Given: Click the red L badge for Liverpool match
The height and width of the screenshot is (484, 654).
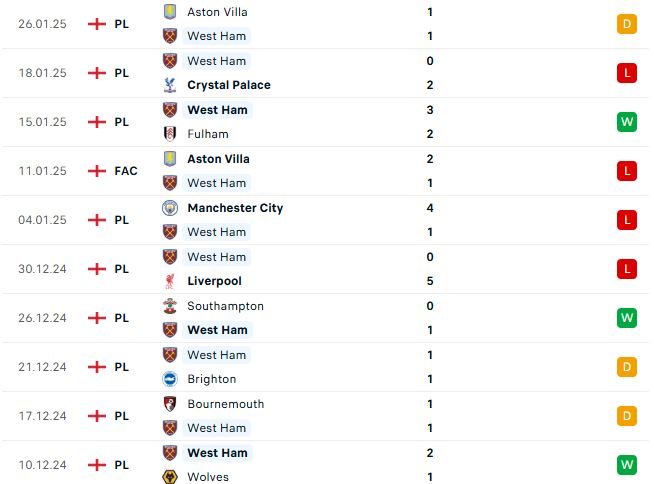Looking at the screenshot, I should pyautogui.click(x=627, y=269).
